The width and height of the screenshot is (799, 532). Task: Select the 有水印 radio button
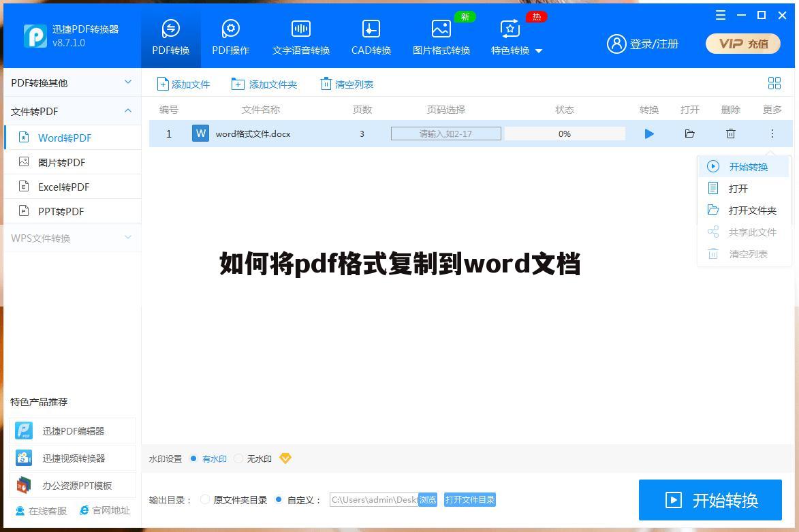coord(193,458)
